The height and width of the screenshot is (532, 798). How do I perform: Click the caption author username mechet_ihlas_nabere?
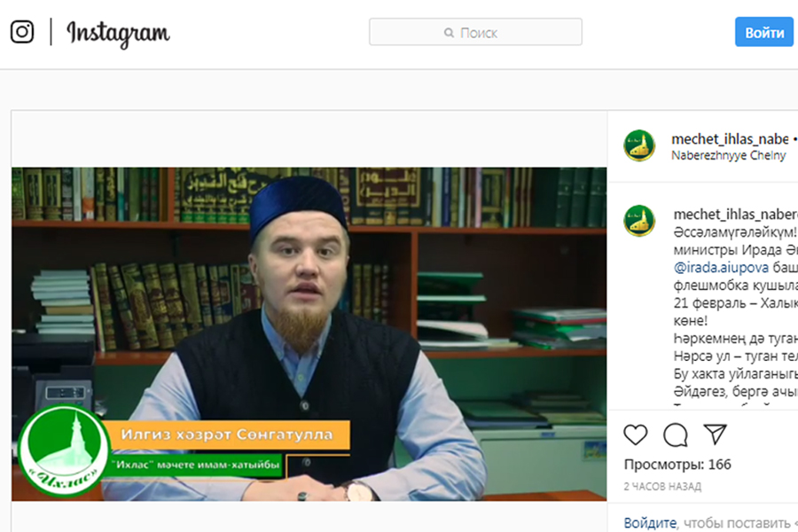[x=735, y=215]
